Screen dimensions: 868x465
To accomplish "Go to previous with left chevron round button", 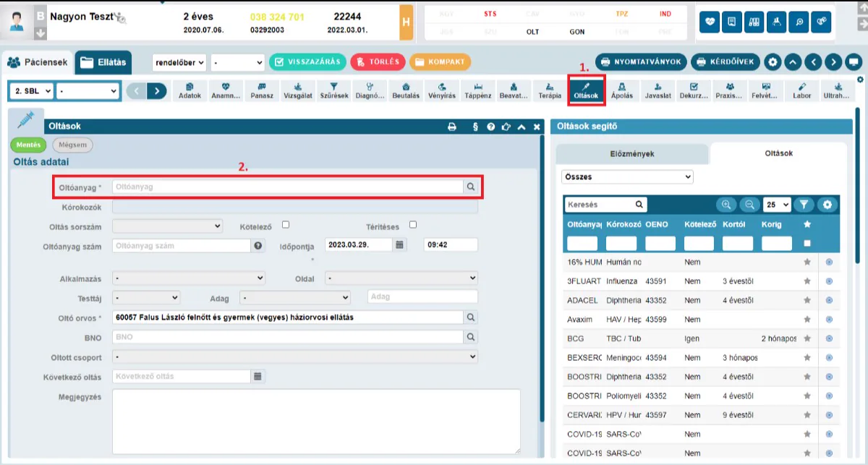I will pos(814,61).
